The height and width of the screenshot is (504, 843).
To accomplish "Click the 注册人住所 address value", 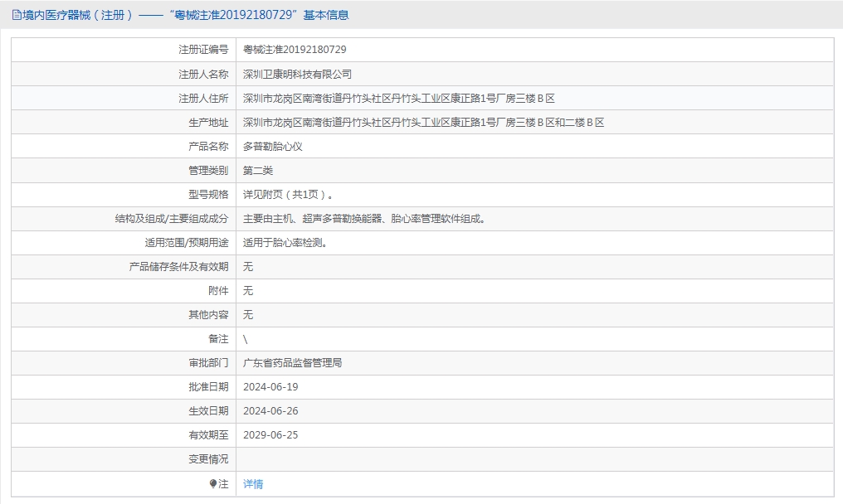I will pos(399,99).
